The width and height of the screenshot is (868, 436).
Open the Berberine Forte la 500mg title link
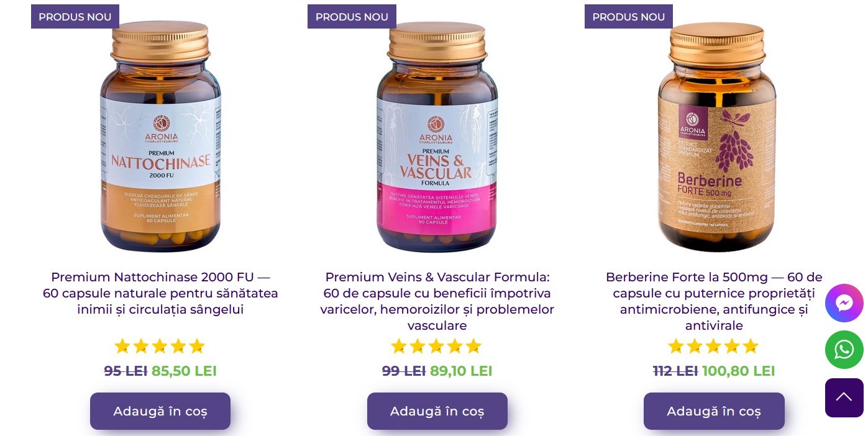714,301
